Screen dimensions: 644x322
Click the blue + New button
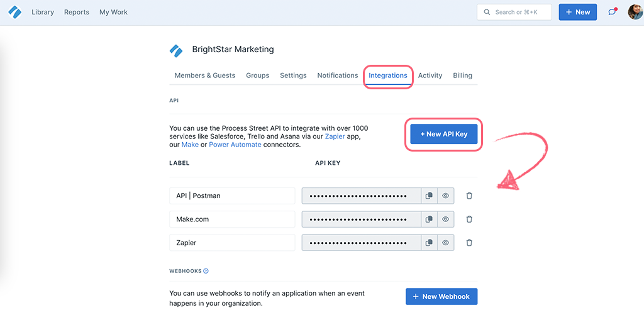[x=578, y=13]
